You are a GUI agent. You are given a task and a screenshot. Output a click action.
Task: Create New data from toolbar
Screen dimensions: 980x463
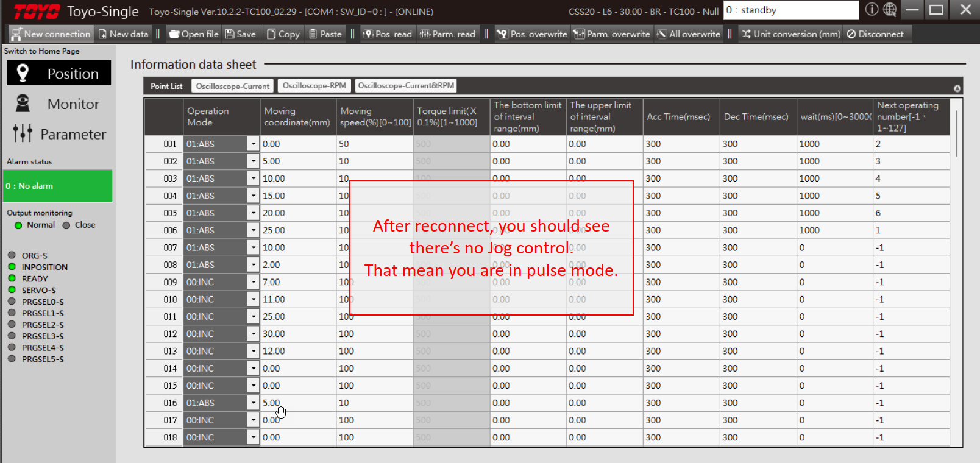[124, 34]
